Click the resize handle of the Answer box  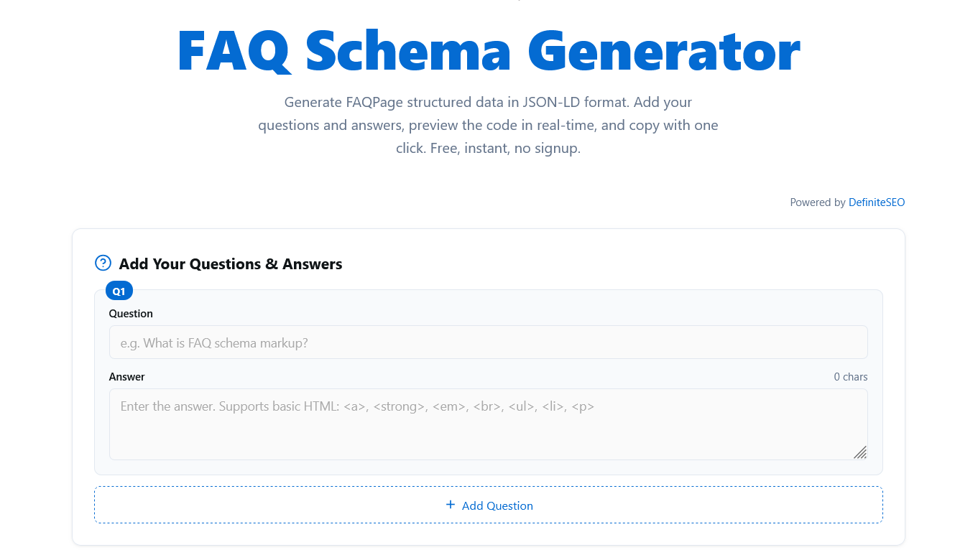coord(860,452)
